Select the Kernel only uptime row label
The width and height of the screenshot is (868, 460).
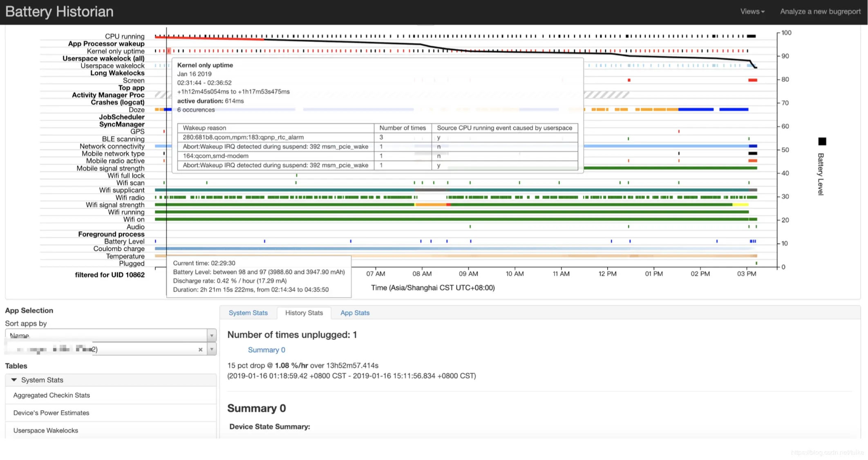(x=116, y=51)
